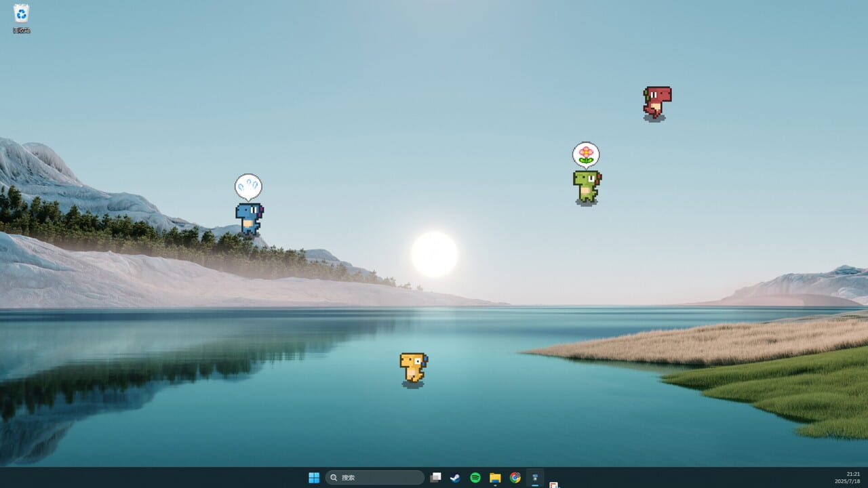Click the flower speech bubble above the green dinosaur
The height and width of the screenshot is (488, 868).
coord(585,154)
